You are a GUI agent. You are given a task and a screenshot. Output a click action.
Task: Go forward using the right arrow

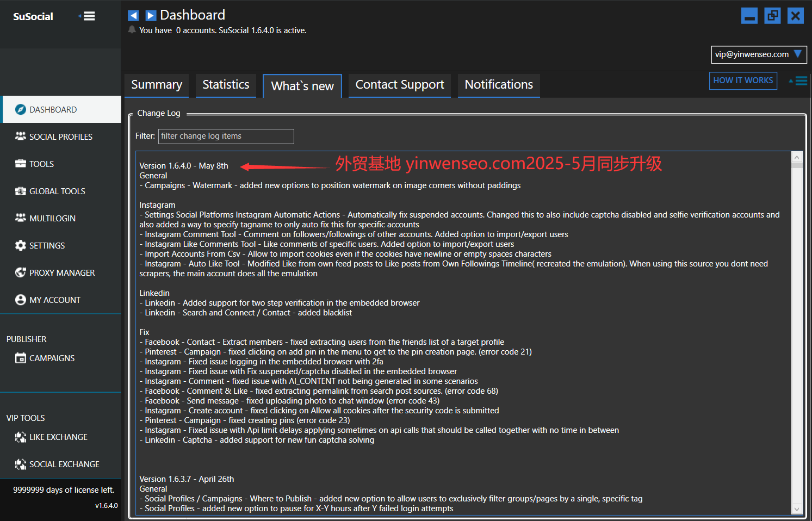coord(151,16)
